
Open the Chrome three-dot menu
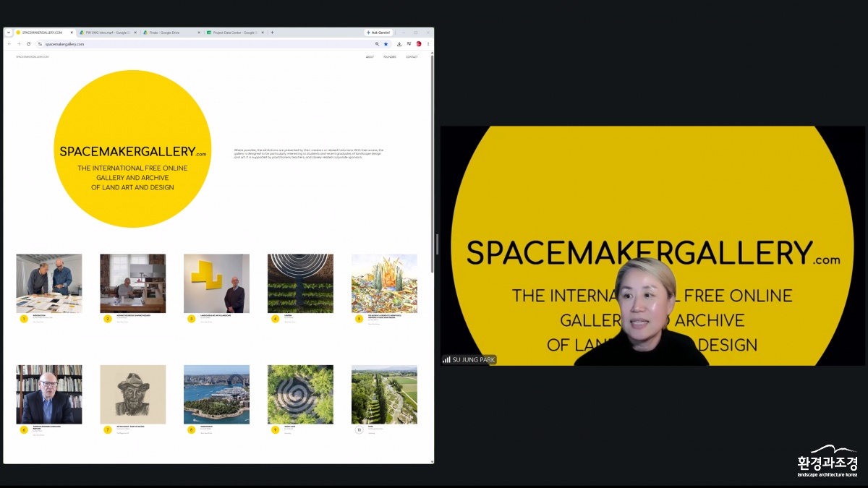pos(428,44)
